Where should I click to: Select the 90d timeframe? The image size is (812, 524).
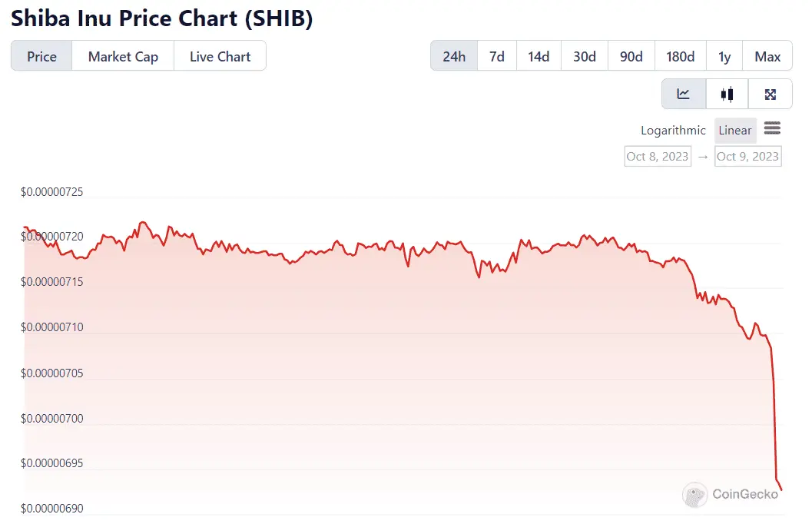(631, 55)
